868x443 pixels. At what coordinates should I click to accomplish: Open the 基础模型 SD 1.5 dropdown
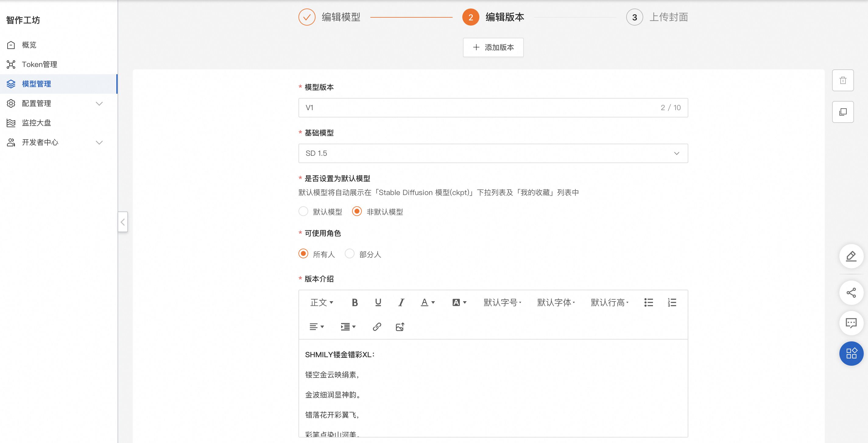pos(493,153)
